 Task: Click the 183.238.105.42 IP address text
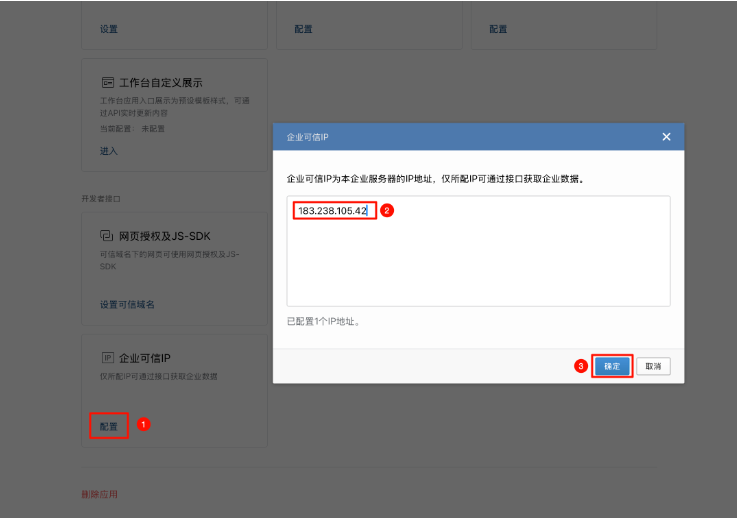(334, 211)
